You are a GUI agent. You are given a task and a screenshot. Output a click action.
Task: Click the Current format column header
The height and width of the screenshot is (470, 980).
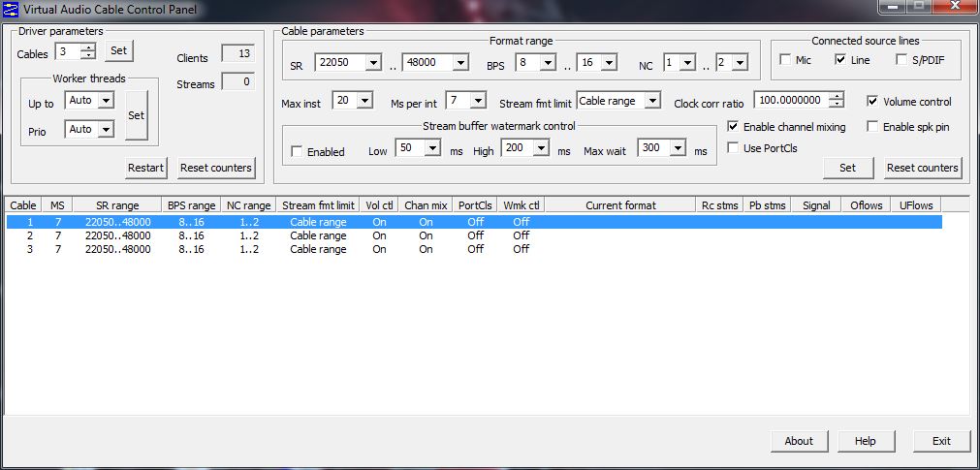pyautogui.click(x=620, y=205)
